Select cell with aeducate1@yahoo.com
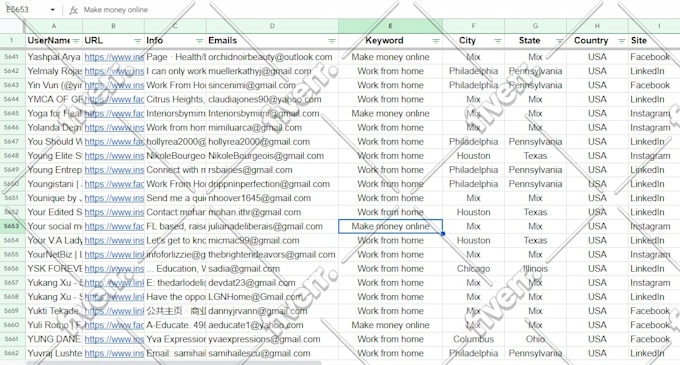 (x=272, y=325)
